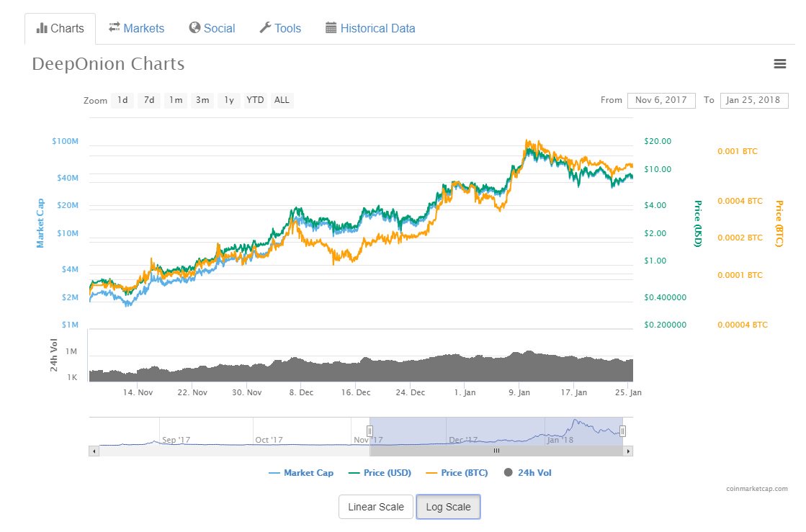
Task: Set zoom range to 7d
Action: click(149, 100)
